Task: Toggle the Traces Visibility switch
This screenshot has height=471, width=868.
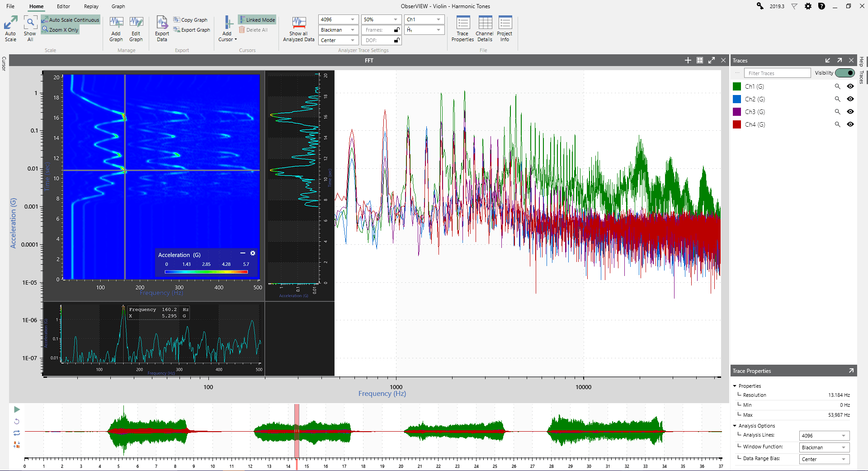Action: pos(844,73)
